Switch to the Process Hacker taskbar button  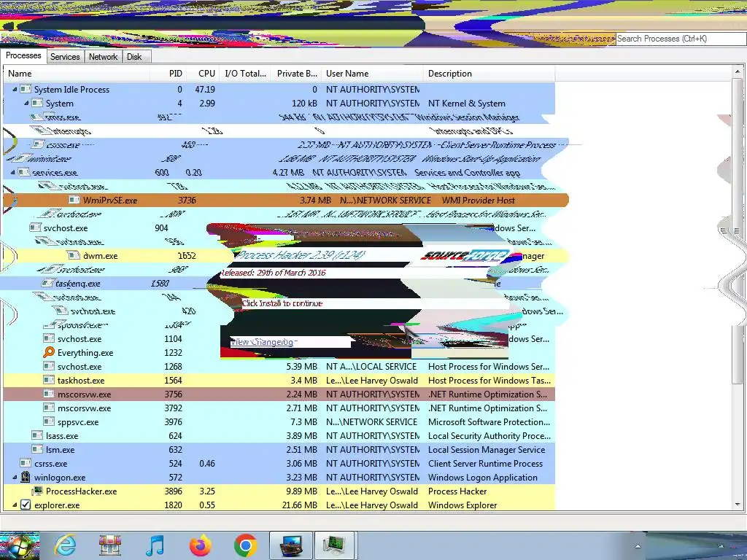[x=336, y=545]
